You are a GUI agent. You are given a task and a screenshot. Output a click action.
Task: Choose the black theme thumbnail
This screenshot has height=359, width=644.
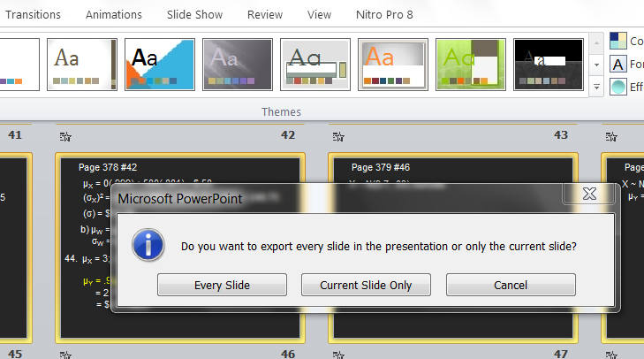tap(549, 65)
